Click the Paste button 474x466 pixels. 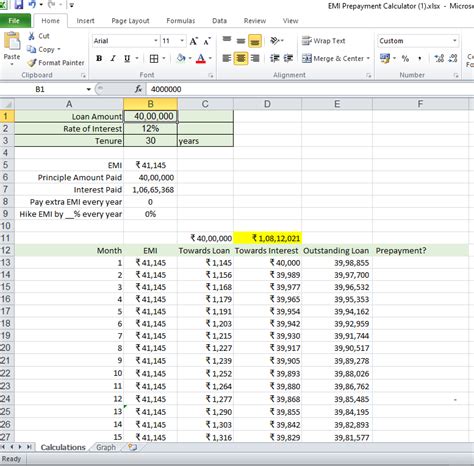pos(12,48)
